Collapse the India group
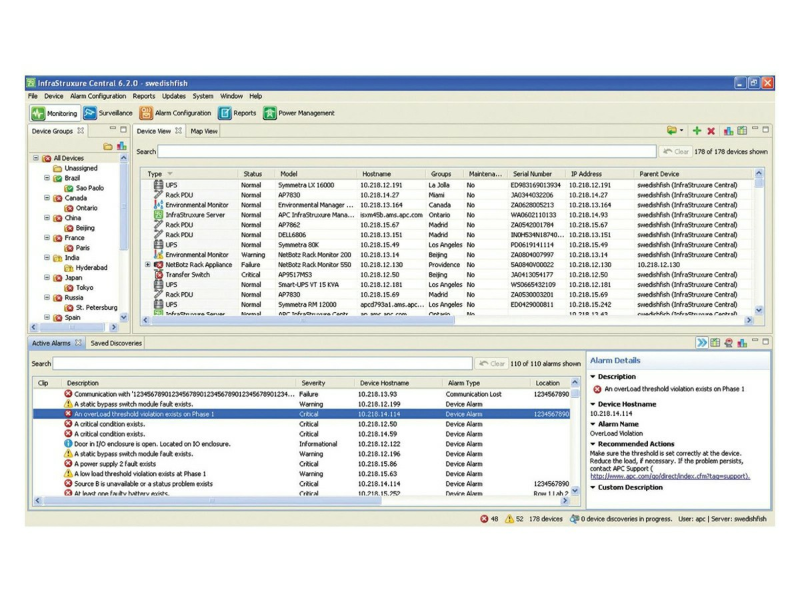 coord(47,258)
